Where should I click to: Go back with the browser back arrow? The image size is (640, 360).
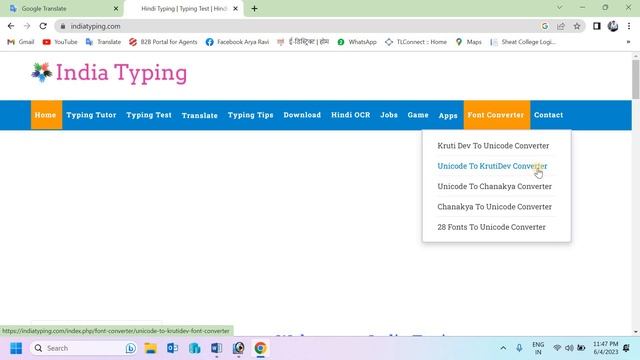11,26
